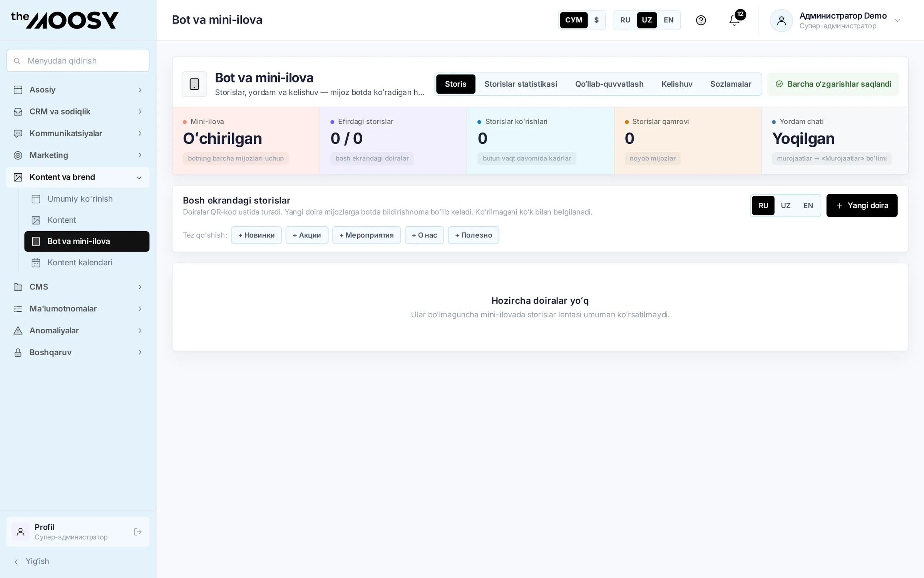The width and height of the screenshot is (924, 578).
Task: Set interface language to UZ in header
Action: tap(647, 20)
